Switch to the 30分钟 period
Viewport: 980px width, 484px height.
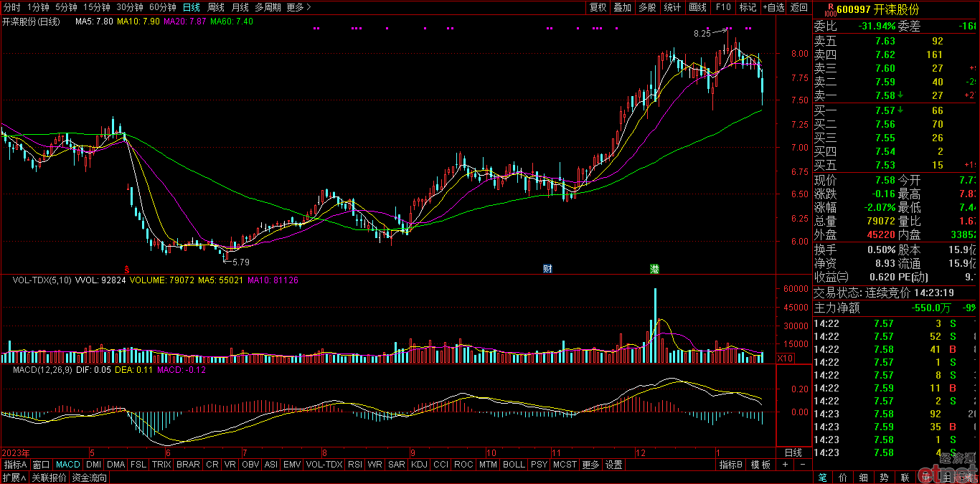point(130,7)
